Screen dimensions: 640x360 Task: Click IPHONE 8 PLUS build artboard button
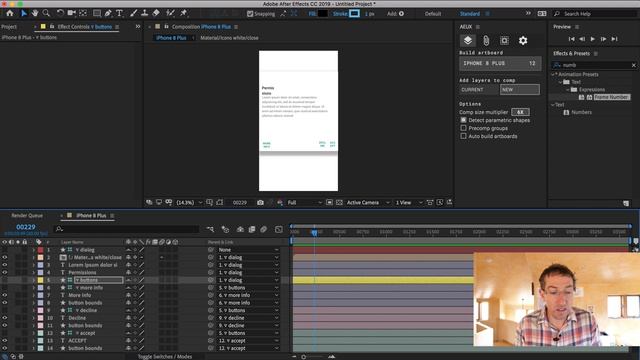(500, 63)
